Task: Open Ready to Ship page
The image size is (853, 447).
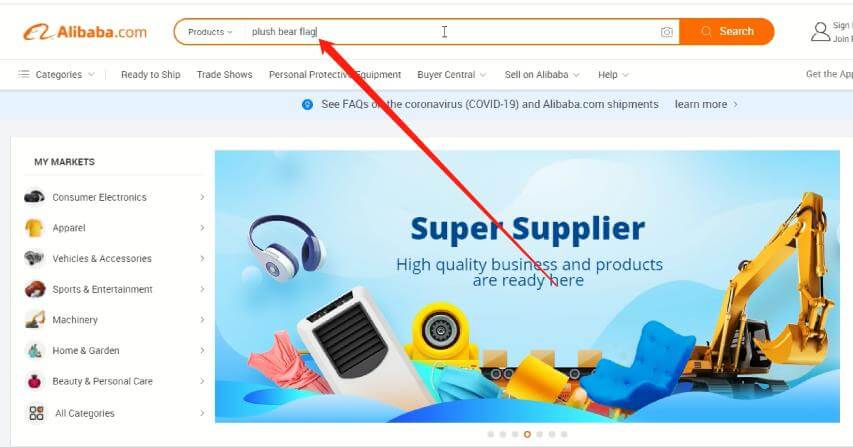Action: click(x=151, y=74)
